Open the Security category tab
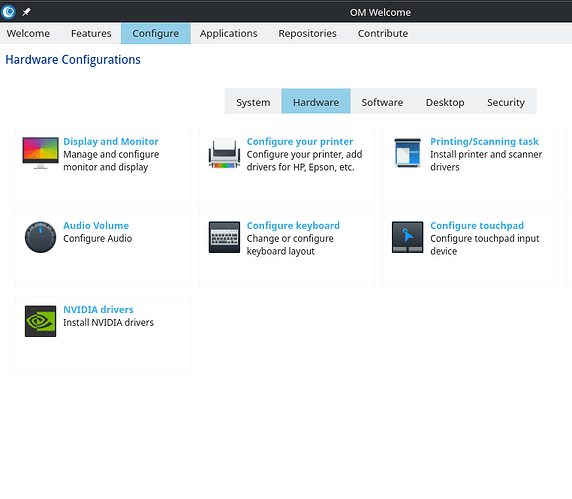 [506, 102]
